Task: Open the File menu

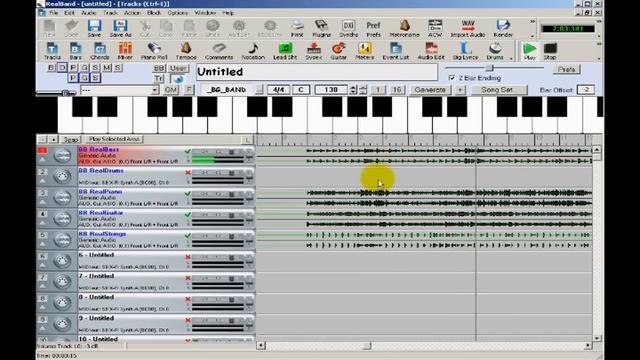Action: [53, 13]
